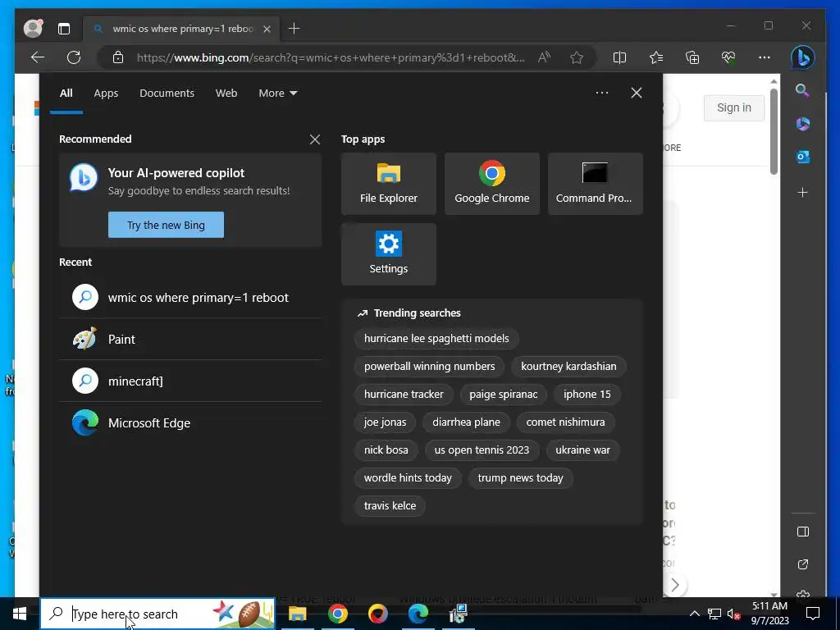Select trending 'diarrhea plane'

click(x=466, y=422)
